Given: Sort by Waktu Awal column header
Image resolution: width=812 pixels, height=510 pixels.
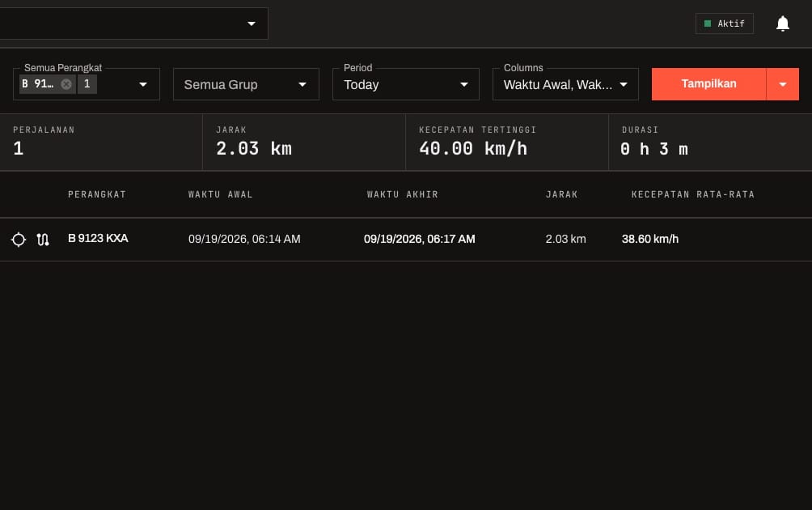Looking at the screenshot, I should pos(220,194).
